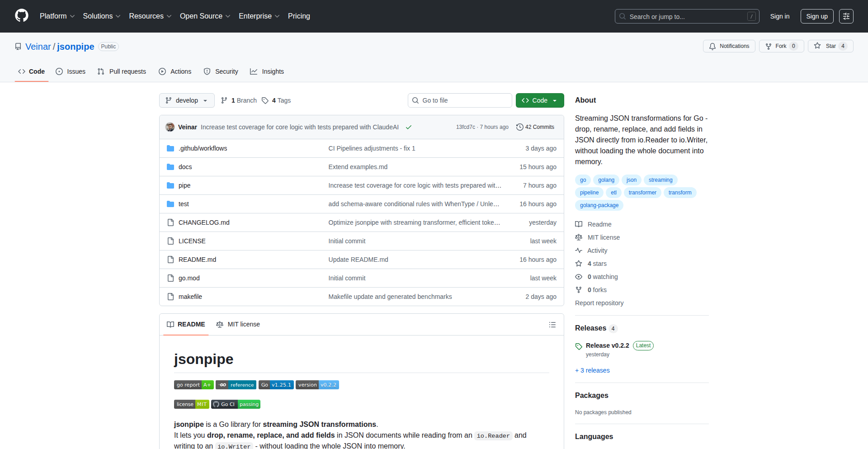Screen dimensions: 868x449
Task: Click the 'Go to file' search field
Action: pyautogui.click(x=460, y=100)
